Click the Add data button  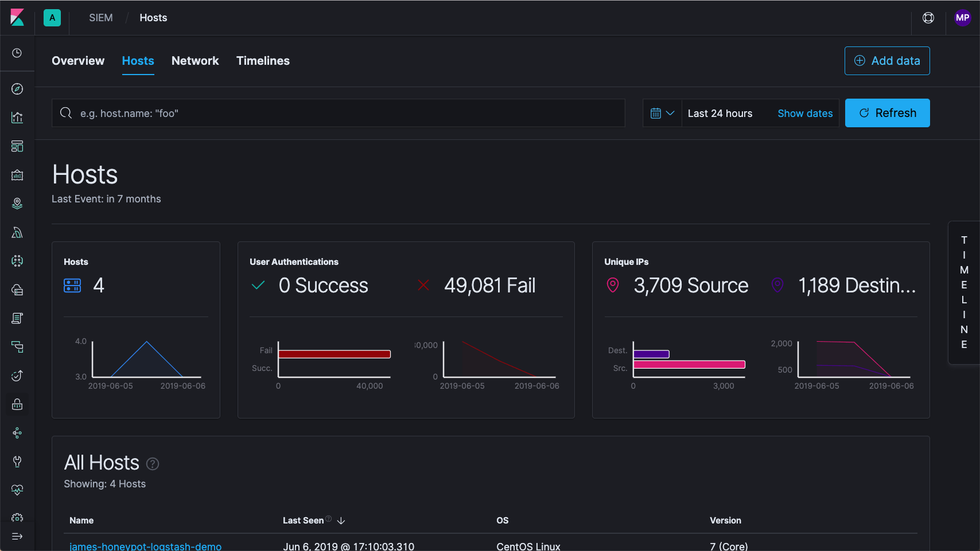click(x=887, y=61)
